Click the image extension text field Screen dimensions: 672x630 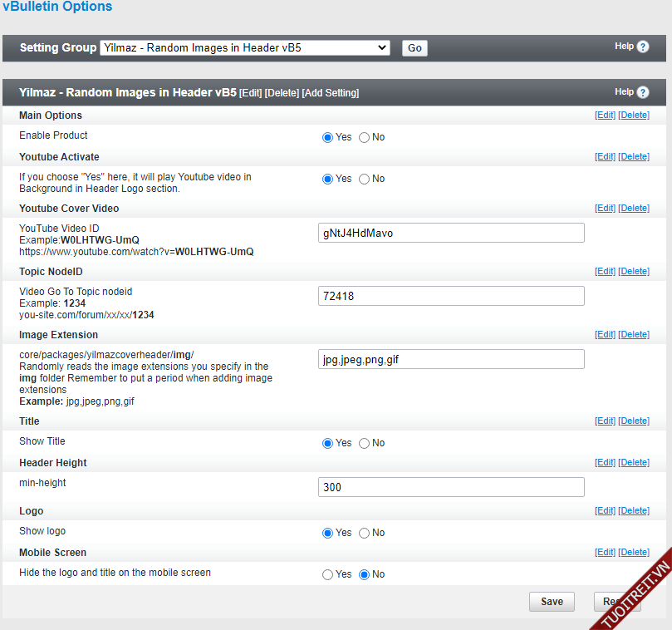click(451, 359)
